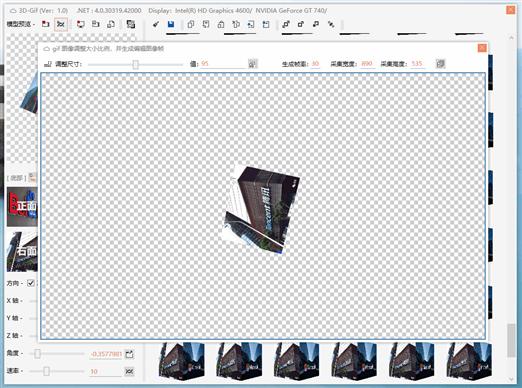
Task: Click the 采集宽度 input field
Action: coord(367,64)
